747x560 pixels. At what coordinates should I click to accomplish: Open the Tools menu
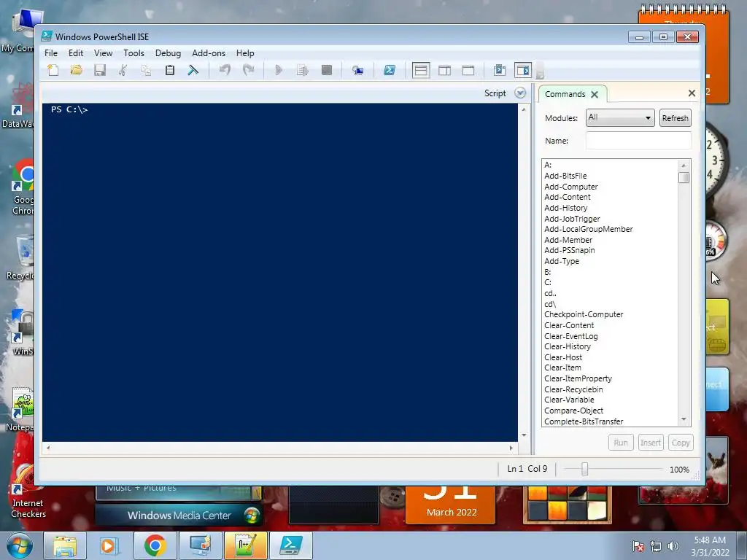pyautogui.click(x=133, y=53)
